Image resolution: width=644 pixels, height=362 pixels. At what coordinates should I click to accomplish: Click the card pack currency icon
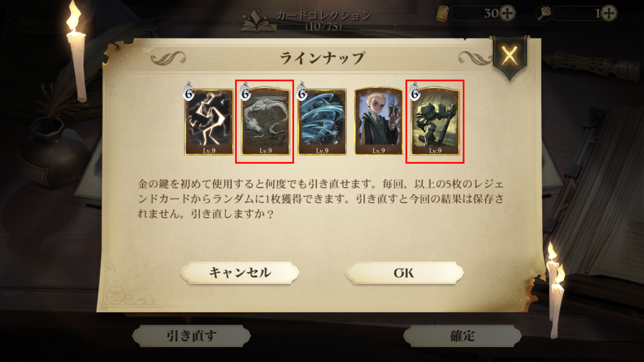click(442, 13)
